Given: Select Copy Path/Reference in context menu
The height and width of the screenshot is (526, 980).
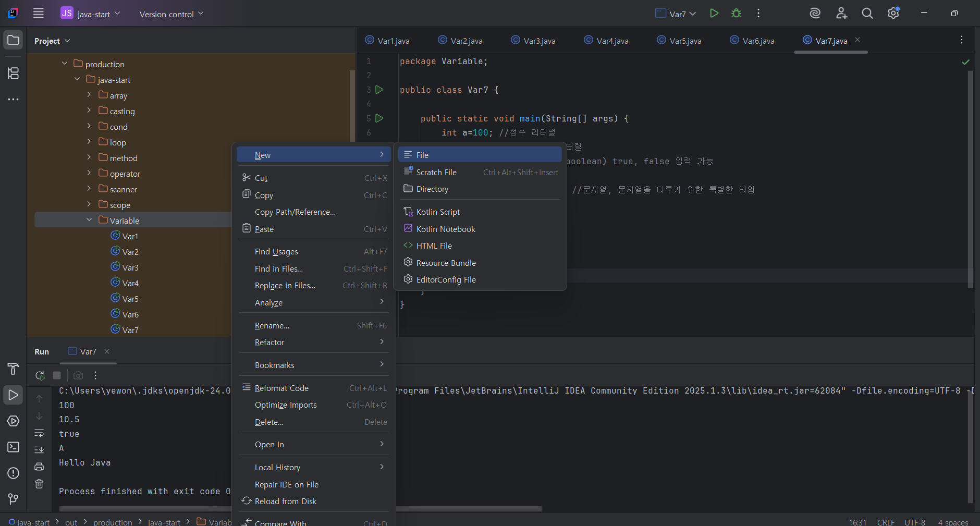Looking at the screenshot, I should click(x=314, y=212).
